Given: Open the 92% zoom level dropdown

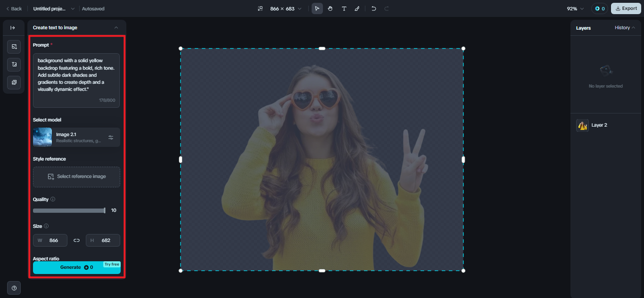Looking at the screenshot, I should [x=576, y=9].
